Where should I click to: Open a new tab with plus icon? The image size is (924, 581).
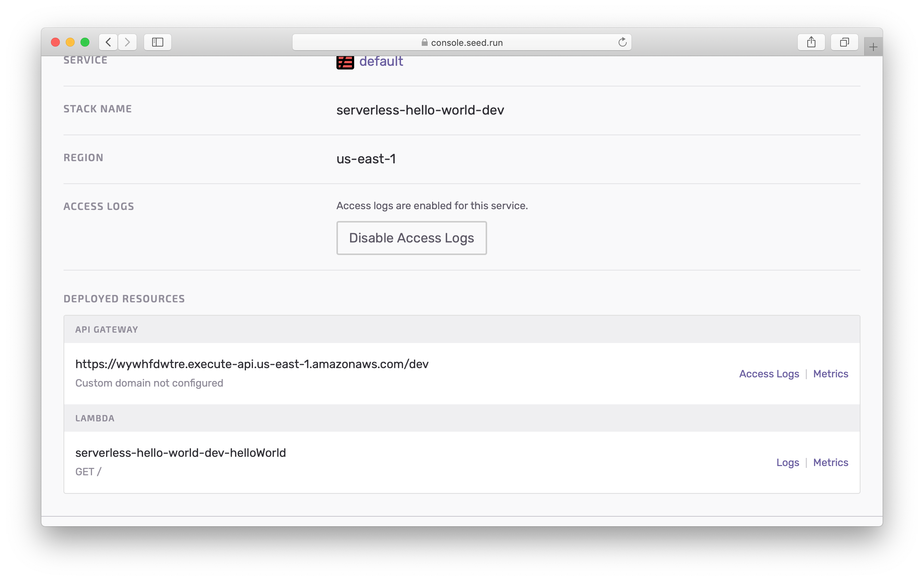tap(873, 47)
